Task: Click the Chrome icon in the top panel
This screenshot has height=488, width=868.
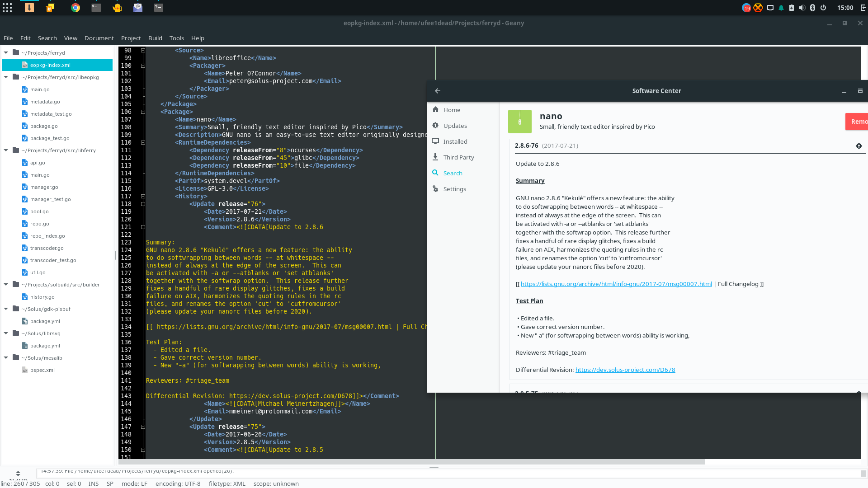Action: click(x=75, y=8)
